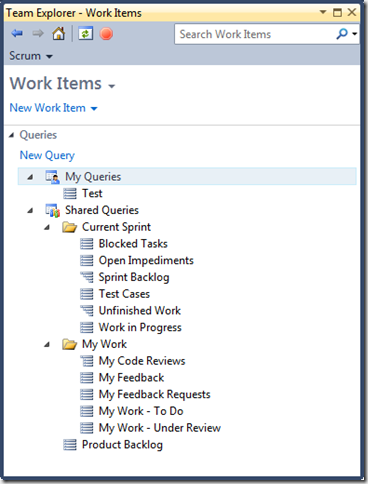This screenshot has height=484, width=368.
Task: Click the New Query link
Action: pos(47,155)
